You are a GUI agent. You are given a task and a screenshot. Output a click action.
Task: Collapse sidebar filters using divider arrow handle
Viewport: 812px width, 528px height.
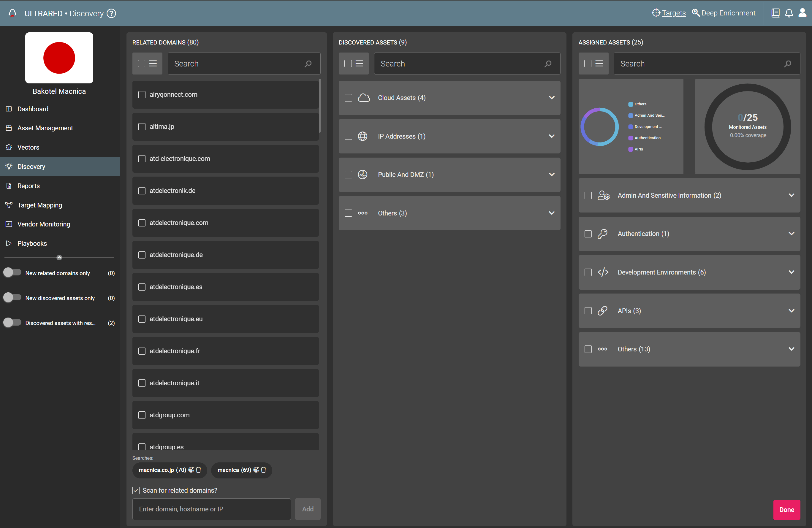(x=59, y=258)
